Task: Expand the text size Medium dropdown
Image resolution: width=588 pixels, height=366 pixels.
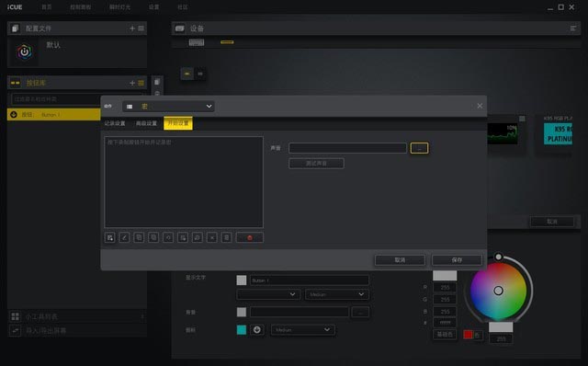Action: (x=337, y=294)
